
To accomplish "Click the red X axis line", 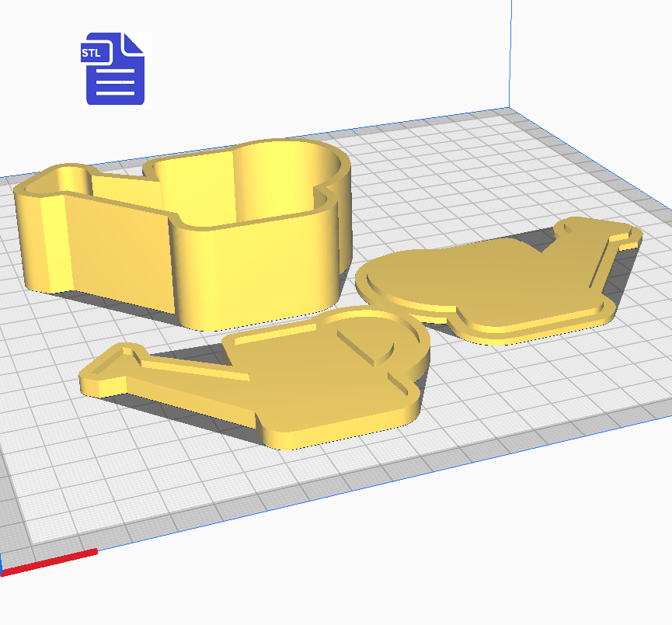I will [48, 563].
